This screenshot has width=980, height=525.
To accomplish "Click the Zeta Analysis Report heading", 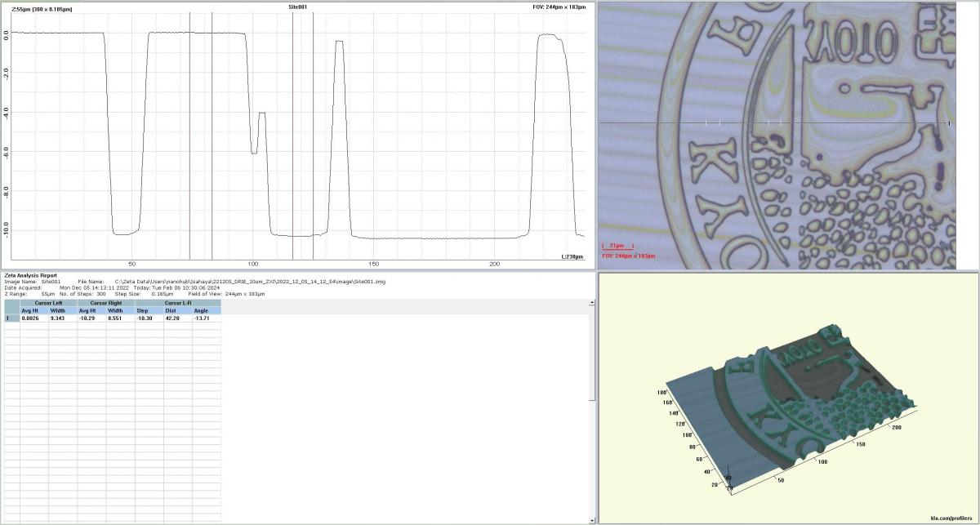I will point(30,276).
